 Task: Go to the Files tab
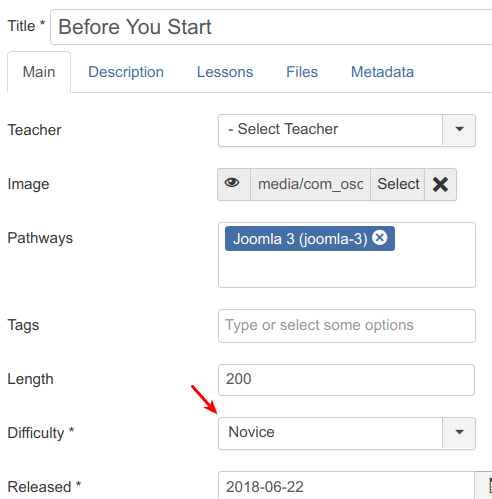pyautogui.click(x=302, y=72)
